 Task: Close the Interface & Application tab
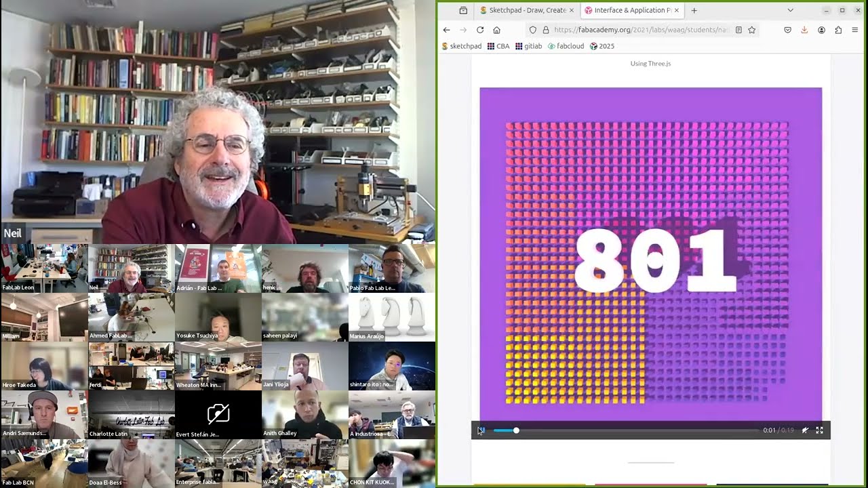coord(676,10)
